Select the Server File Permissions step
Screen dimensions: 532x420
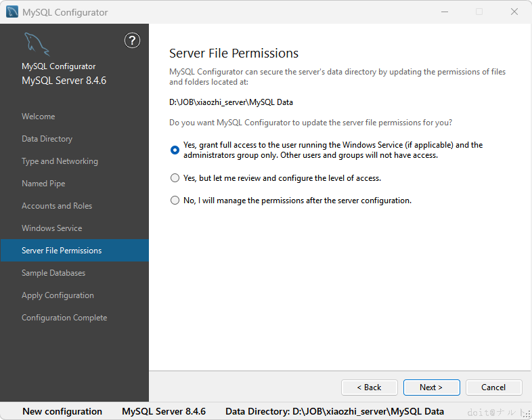click(62, 251)
